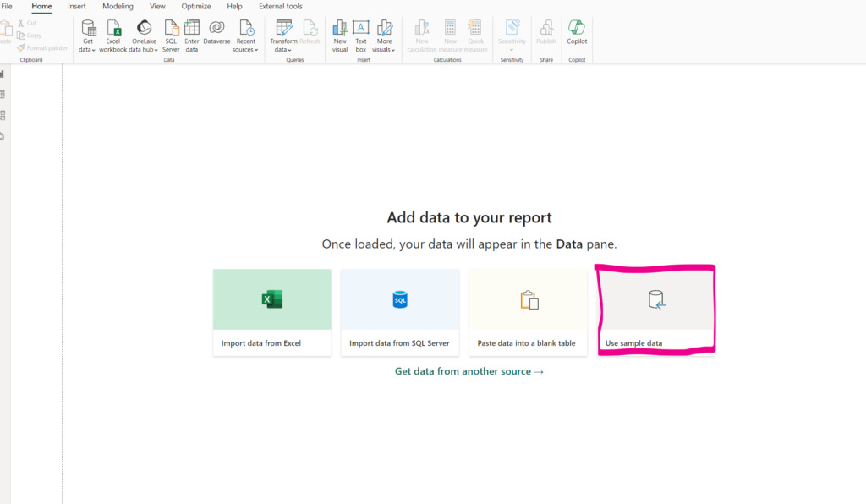The height and width of the screenshot is (504, 866).
Task: Insert a New visual
Action: click(340, 36)
